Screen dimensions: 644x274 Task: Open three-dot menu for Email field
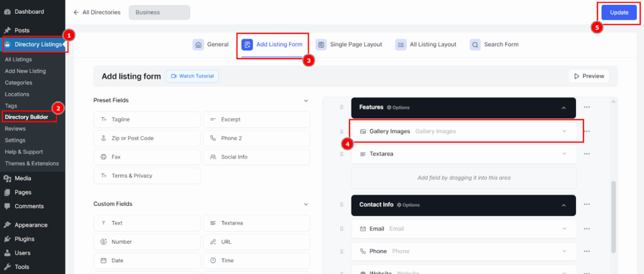point(587,229)
